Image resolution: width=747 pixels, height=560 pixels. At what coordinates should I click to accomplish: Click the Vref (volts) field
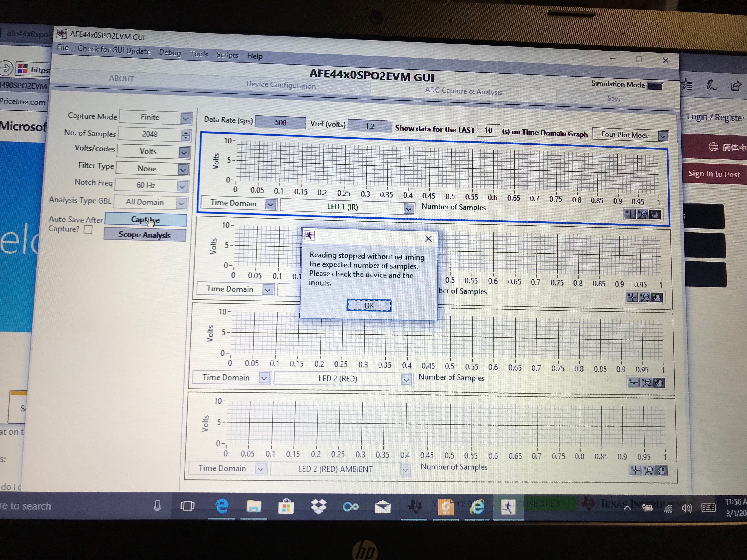click(x=370, y=126)
